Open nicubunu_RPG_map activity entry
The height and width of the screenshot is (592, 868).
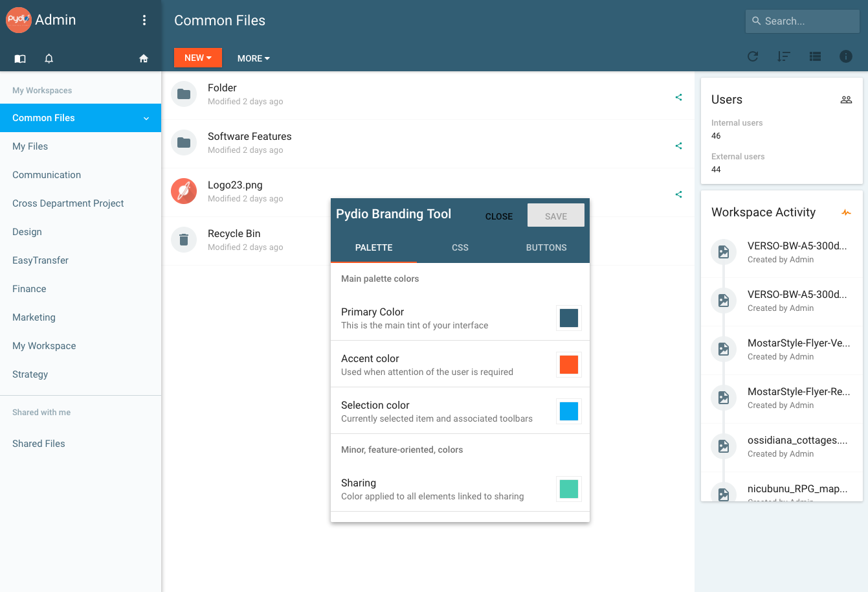pyautogui.click(x=782, y=487)
